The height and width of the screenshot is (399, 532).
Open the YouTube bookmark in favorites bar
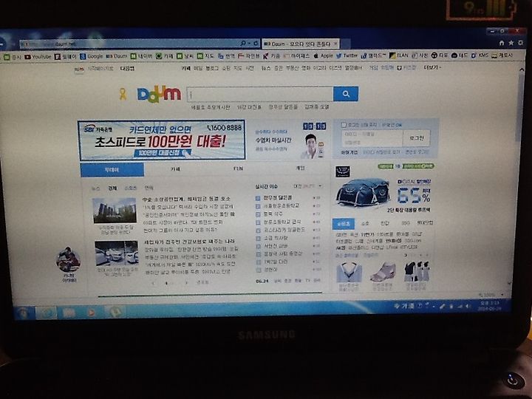38,57
